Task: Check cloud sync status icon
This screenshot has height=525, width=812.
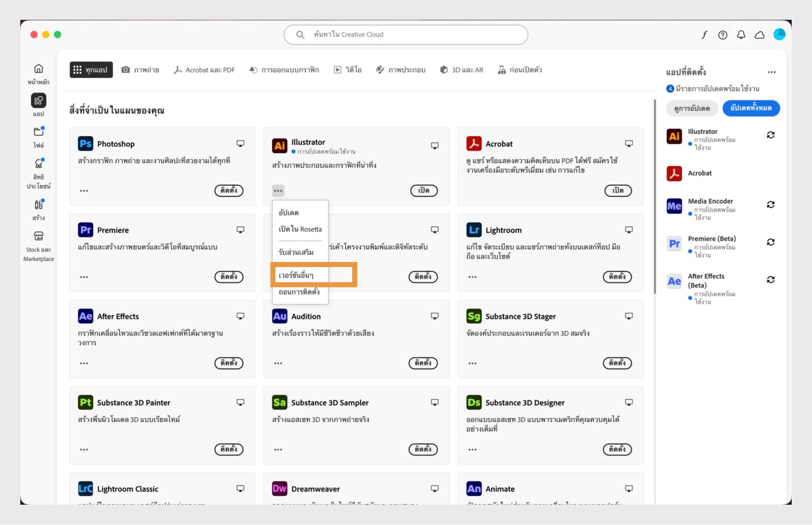Action: point(760,35)
